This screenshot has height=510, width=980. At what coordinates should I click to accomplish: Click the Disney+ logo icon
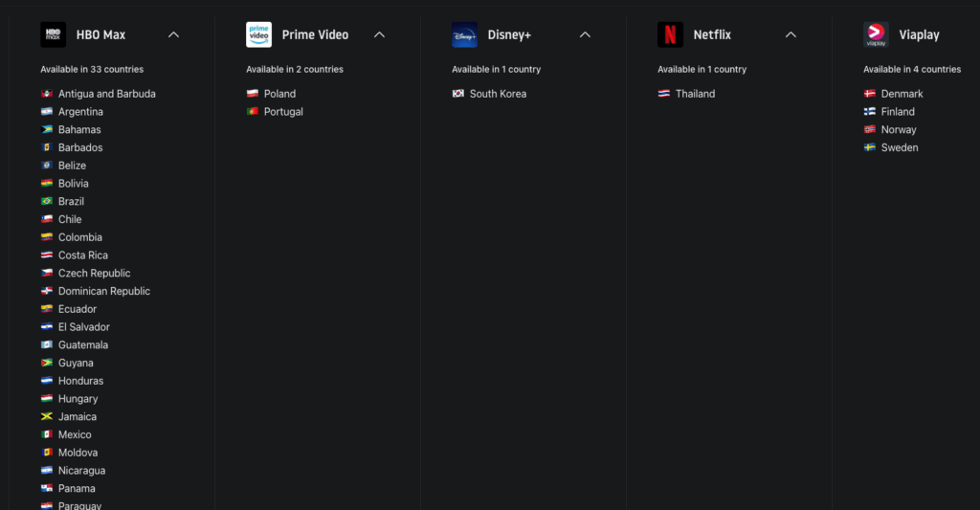(464, 34)
